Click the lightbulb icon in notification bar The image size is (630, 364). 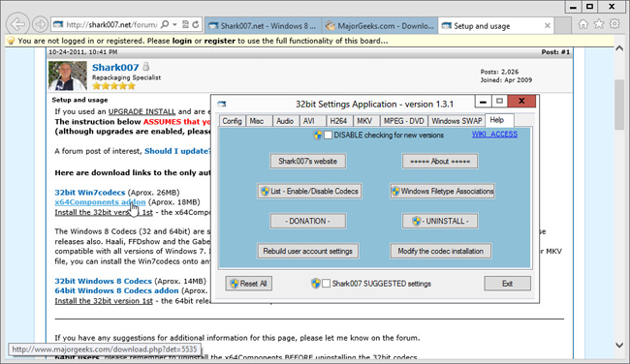[11, 41]
